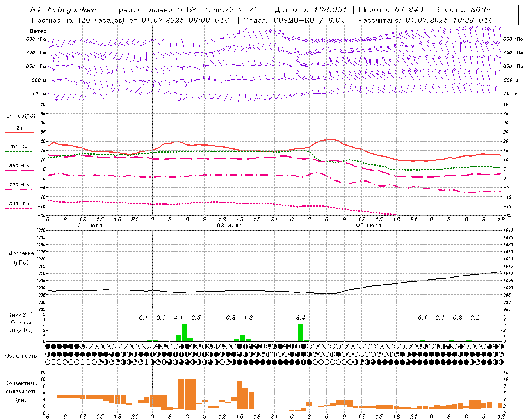Click the 4.1 precipitation total value

coord(178,317)
